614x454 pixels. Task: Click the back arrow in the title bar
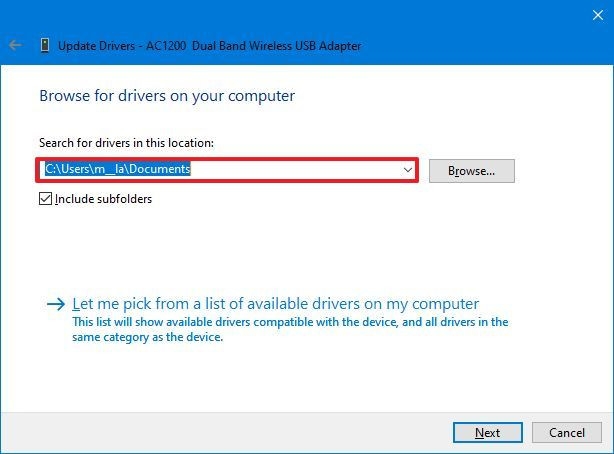tap(15, 45)
